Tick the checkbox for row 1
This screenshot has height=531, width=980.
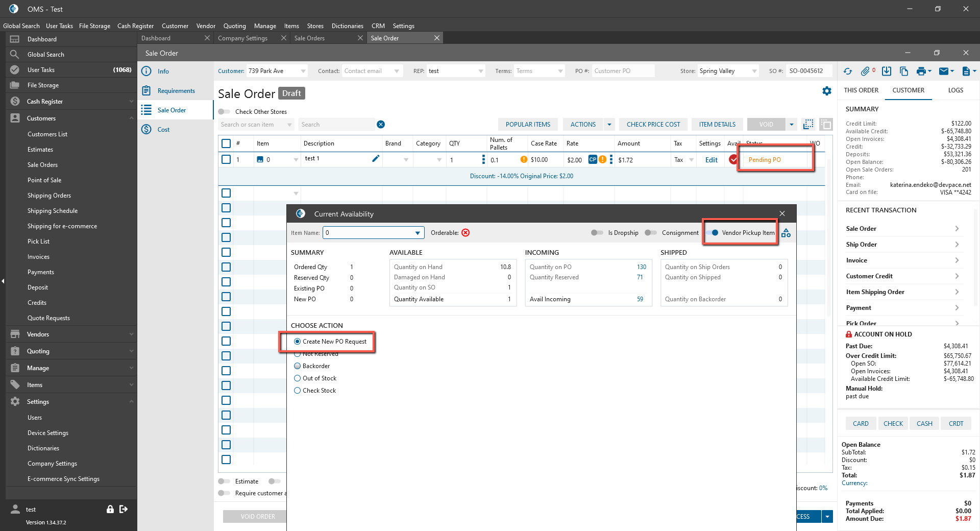[x=226, y=160]
